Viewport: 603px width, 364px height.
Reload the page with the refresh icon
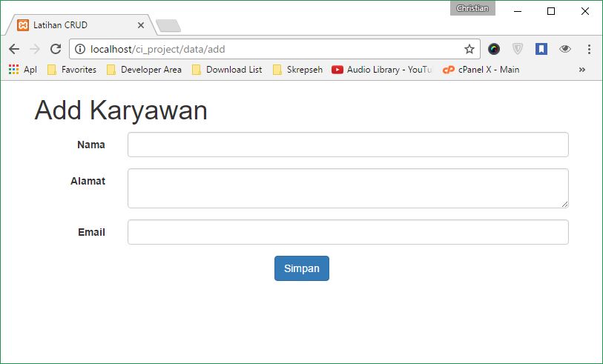tap(56, 49)
